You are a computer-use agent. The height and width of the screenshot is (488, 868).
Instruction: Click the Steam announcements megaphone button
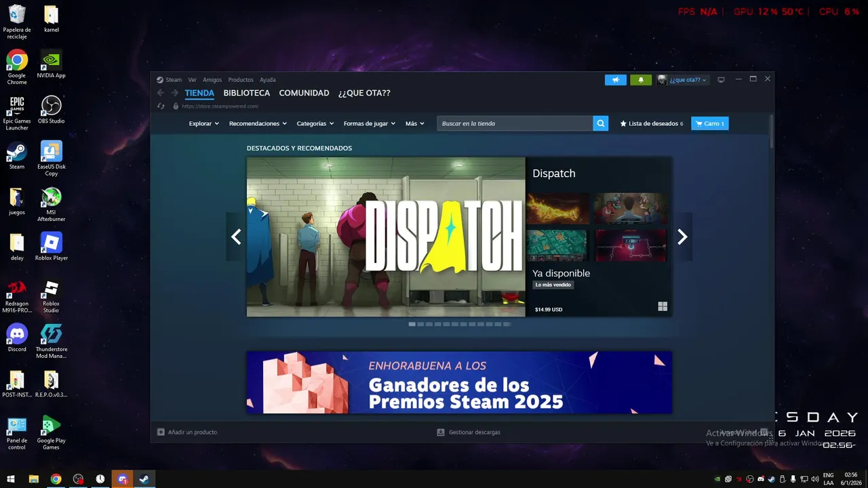tap(616, 80)
